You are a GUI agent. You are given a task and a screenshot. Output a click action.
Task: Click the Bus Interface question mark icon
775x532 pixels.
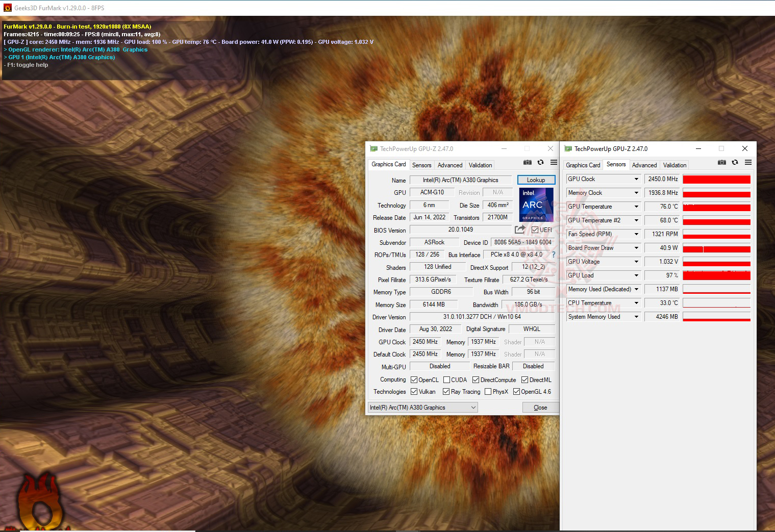pos(554,255)
